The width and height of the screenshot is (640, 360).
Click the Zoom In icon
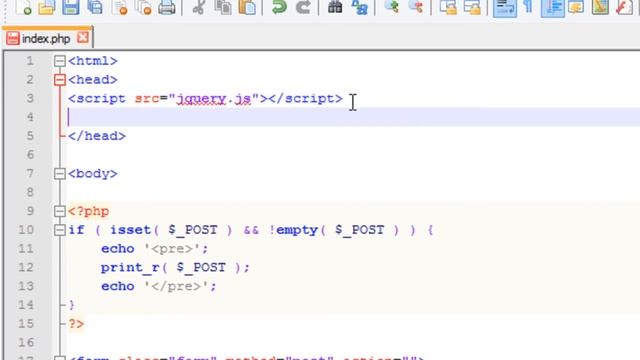[x=391, y=6]
